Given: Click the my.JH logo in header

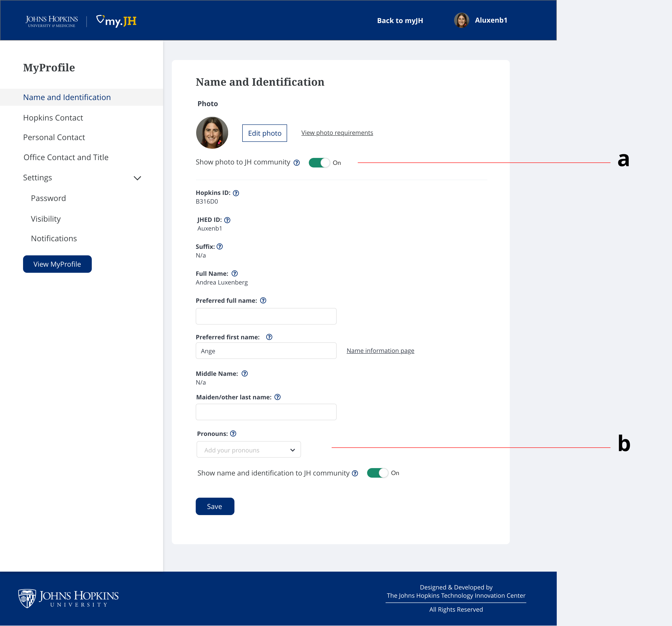Looking at the screenshot, I should click(x=116, y=21).
